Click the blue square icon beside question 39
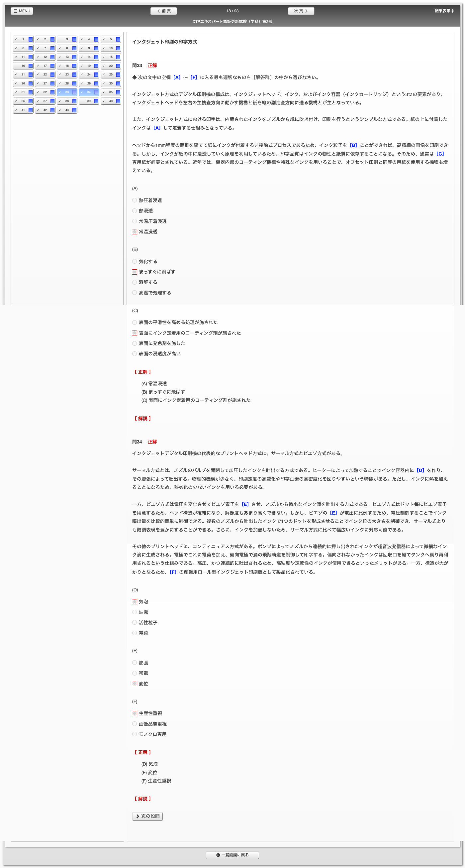This screenshot has height=868, width=465. point(96,101)
